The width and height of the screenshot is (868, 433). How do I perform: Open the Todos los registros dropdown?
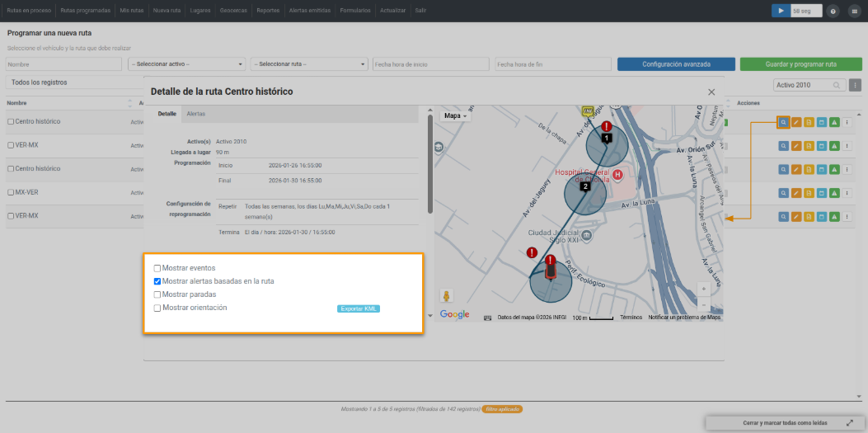[x=74, y=82]
